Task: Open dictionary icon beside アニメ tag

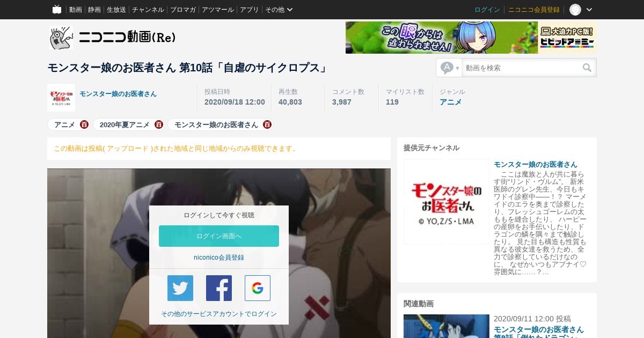Action: point(84,124)
